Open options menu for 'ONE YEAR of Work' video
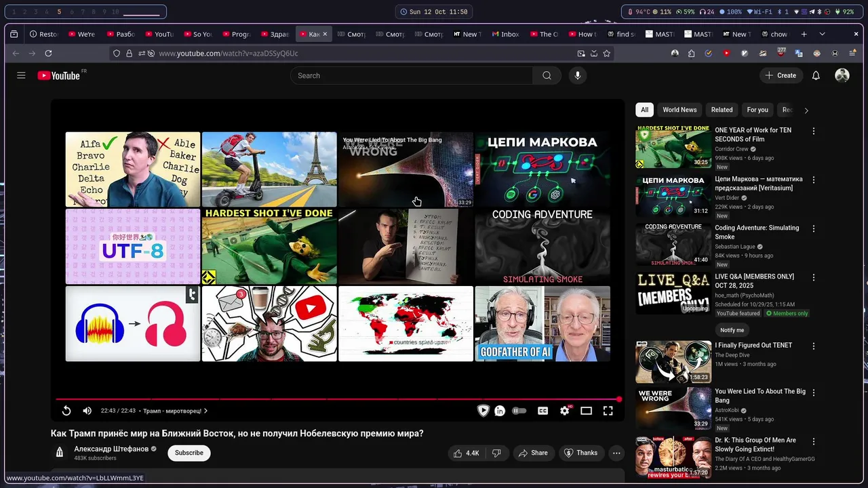The width and height of the screenshot is (868, 488). tap(814, 131)
